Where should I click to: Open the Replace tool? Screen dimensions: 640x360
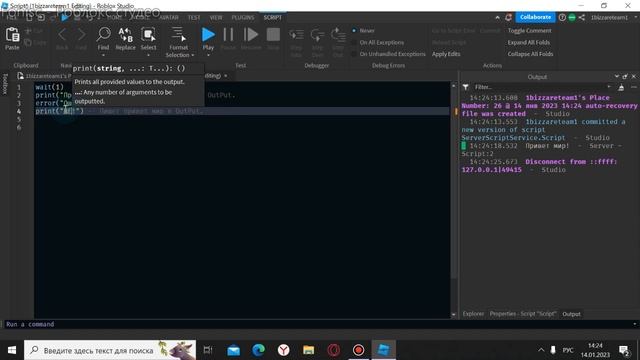pos(125,35)
